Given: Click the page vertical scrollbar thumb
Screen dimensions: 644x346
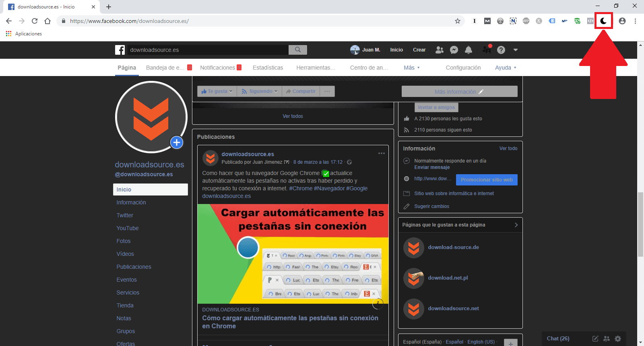Looking at the screenshot, I should [x=640, y=224].
